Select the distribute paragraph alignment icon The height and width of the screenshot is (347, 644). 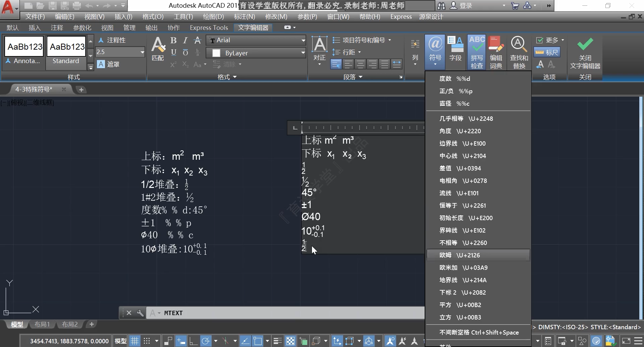tap(397, 64)
